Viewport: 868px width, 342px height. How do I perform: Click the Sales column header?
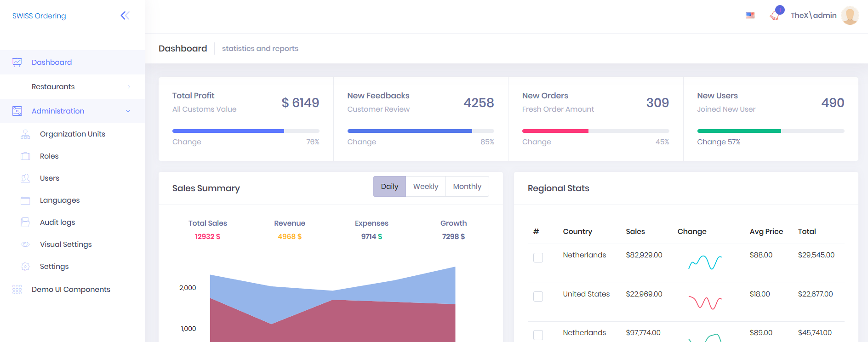635,232
